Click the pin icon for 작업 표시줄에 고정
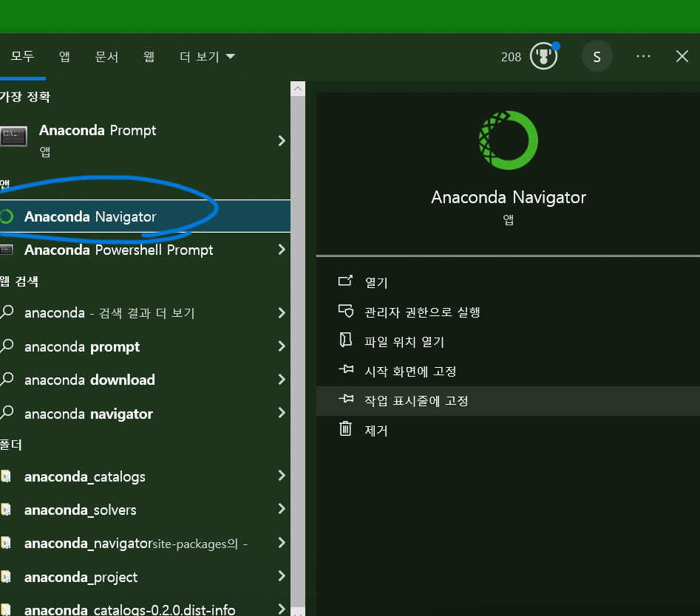The height and width of the screenshot is (616, 700). click(346, 399)
